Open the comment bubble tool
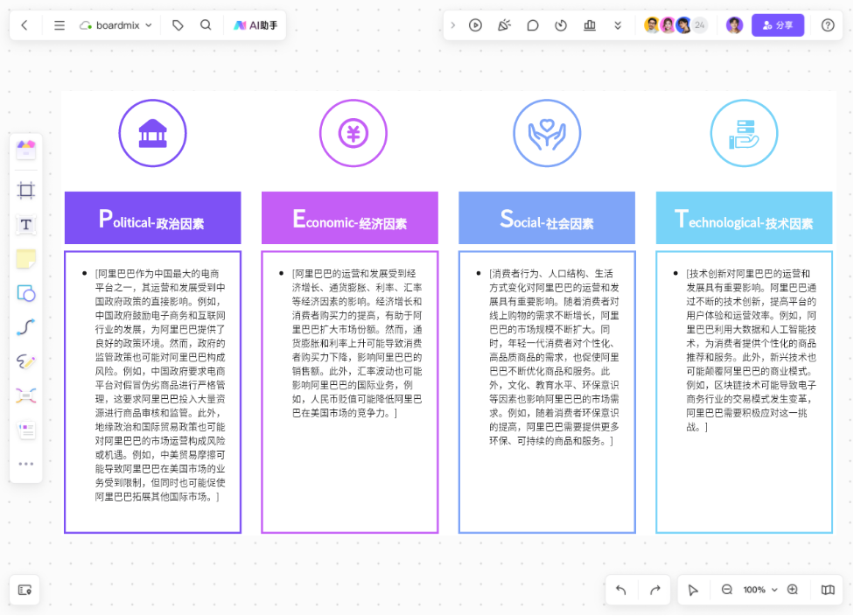Image resolution: width=854 pixels, height=616 pixels. pos(533,25)
